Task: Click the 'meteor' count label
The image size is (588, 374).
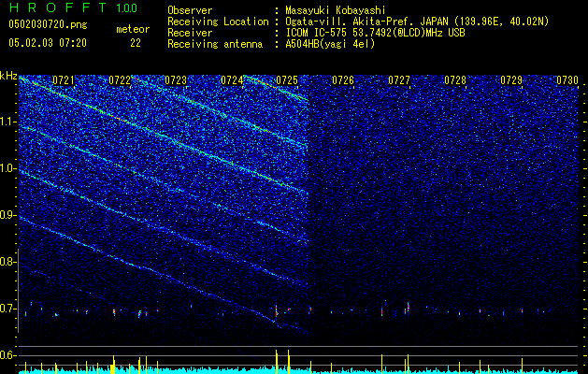Action: (133, 29)
